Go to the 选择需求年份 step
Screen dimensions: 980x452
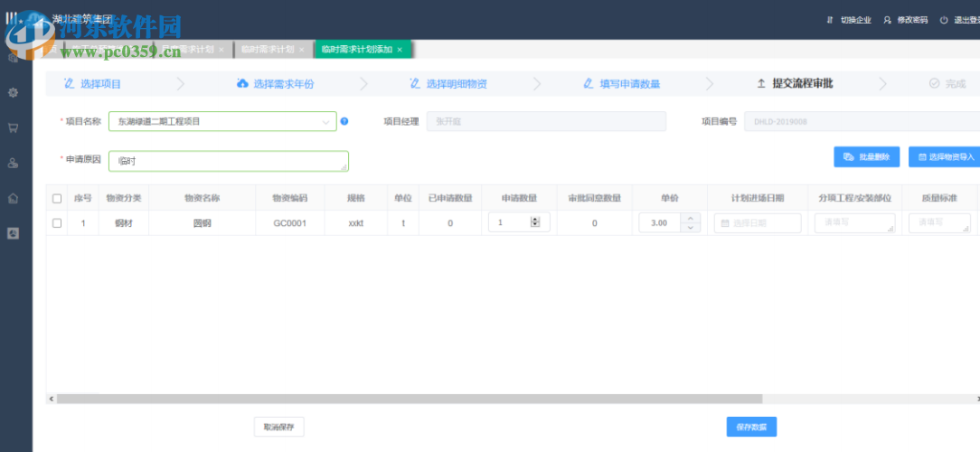click(284, 84)
